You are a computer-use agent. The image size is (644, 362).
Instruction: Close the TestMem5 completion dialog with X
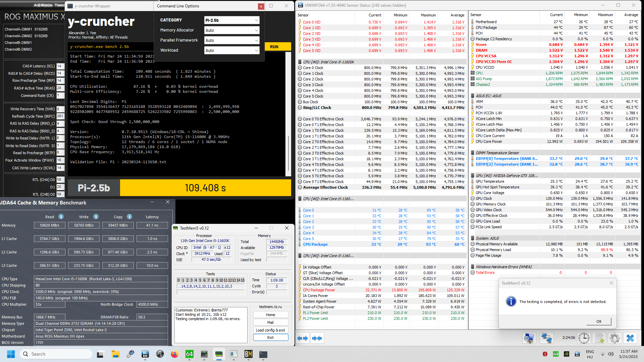pyautogui.click(x=611, y=283)
